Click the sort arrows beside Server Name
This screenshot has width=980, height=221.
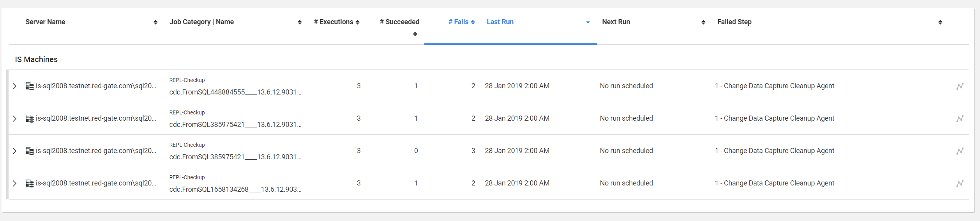[155, 22]
